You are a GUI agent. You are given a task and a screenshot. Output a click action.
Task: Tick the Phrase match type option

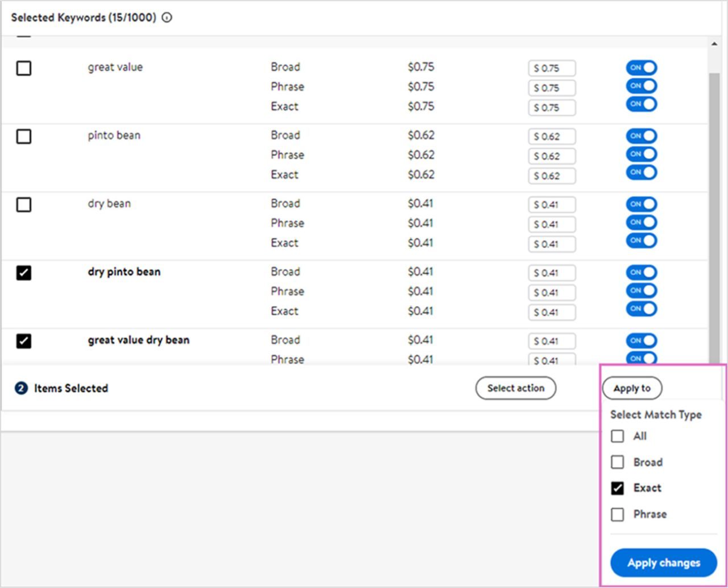tap(618, 515)
